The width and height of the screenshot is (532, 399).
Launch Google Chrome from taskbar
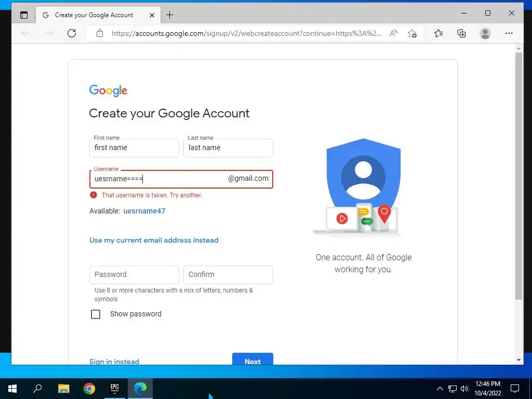coord(89,389)
